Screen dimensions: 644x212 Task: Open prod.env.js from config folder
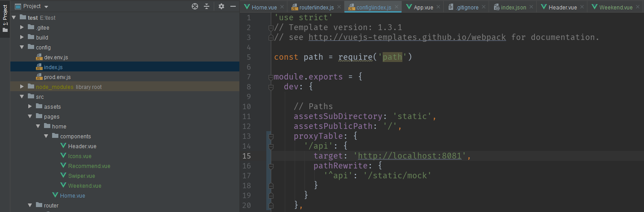click(57, 77)
